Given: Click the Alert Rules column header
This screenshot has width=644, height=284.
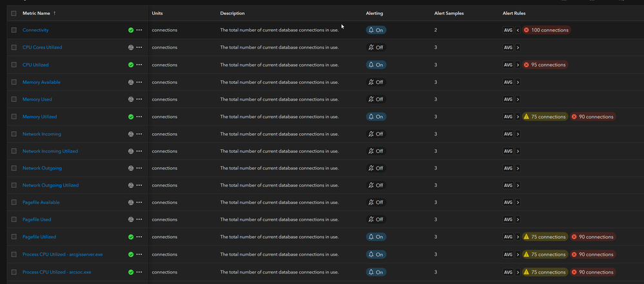Looking at the screenshot, I should (515, 13).
